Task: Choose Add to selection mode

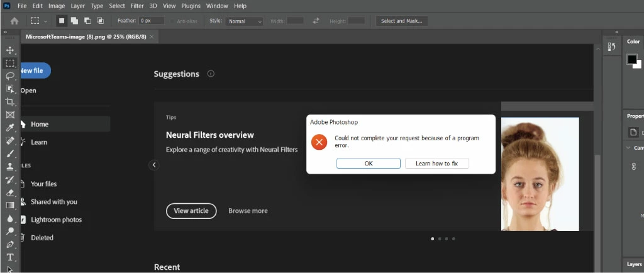Action: point(74,21)
